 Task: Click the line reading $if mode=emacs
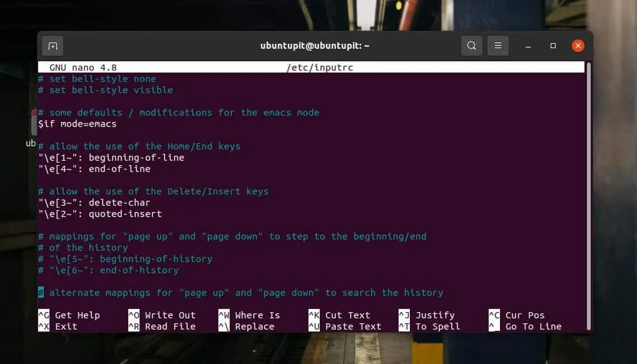pyautogui.click(x=77, y=123)
